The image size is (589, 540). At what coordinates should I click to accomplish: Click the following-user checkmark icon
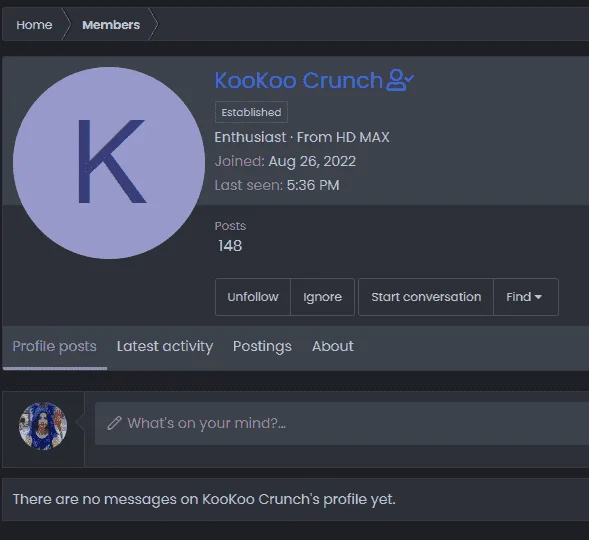coord(400,80)
